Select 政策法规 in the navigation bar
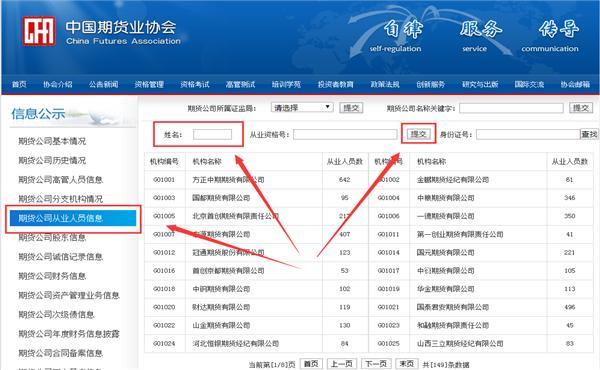Image resolution: width=600 pixels, height=370 pixels. pyautogui.click(x=385, y=84)
